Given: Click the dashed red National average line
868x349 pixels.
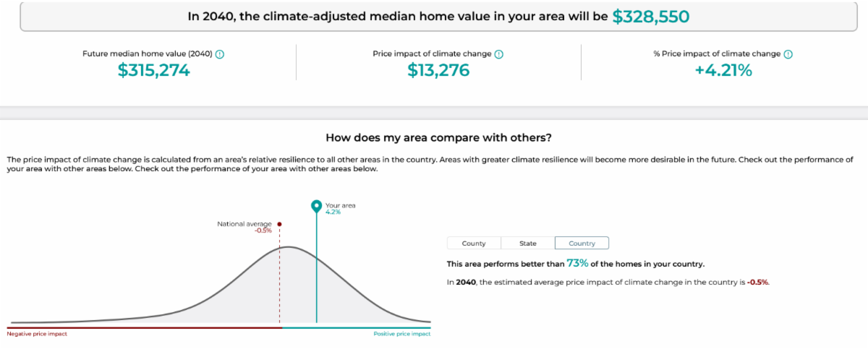Looking at the screenshot, I should [279, 289].
